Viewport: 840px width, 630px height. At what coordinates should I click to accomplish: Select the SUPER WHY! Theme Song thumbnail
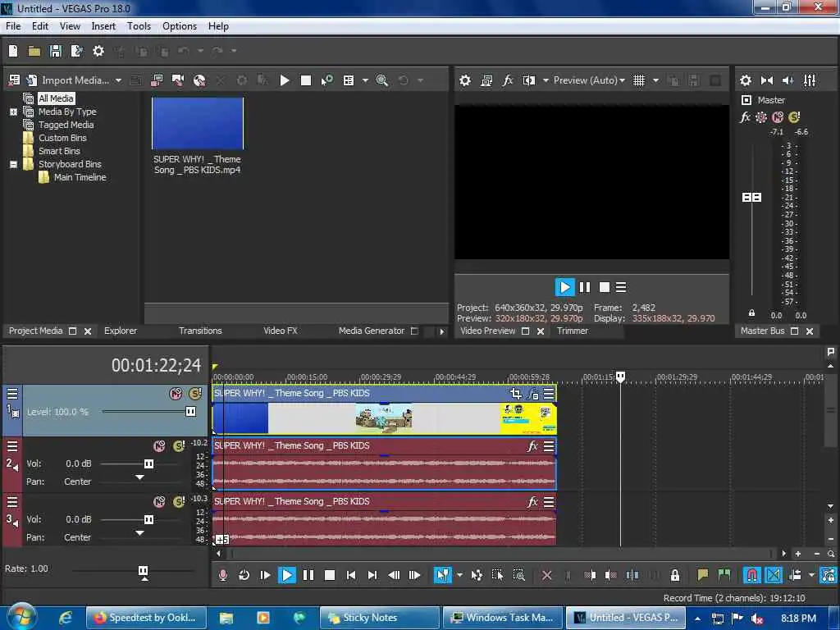pos(198,123)
